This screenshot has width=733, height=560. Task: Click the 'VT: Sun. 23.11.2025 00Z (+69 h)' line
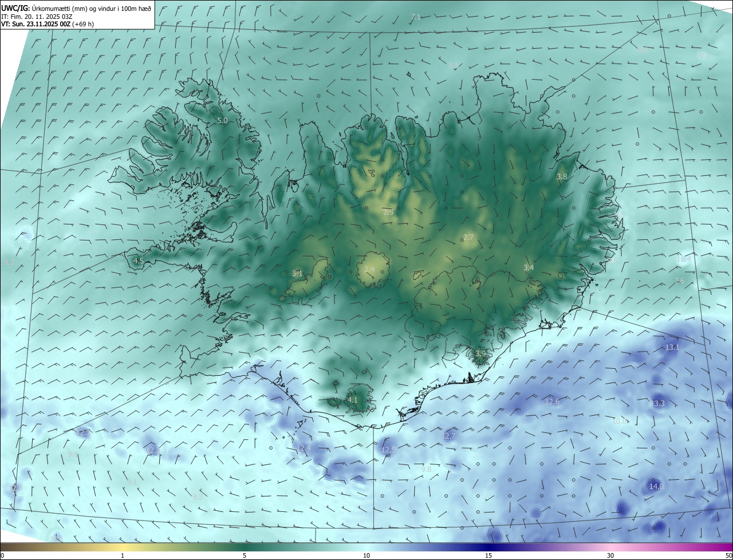click(48, 24)
